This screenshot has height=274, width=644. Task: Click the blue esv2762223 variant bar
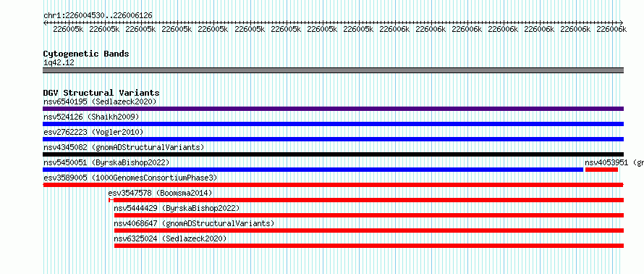333,139
